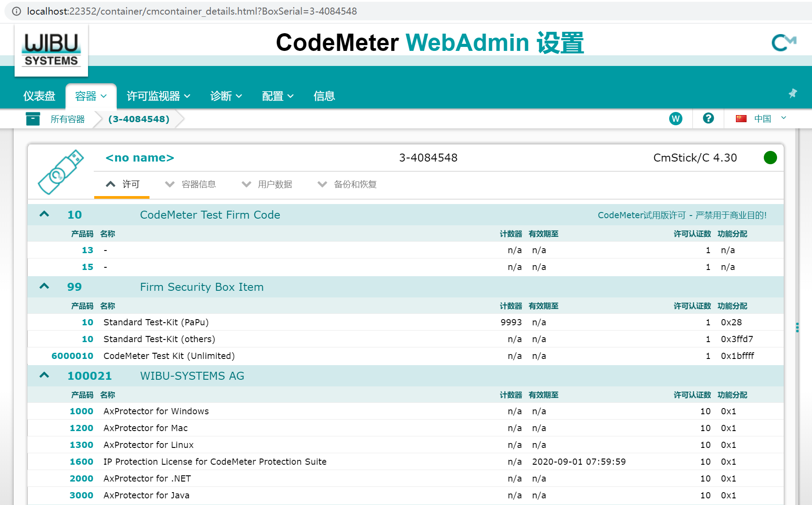Click CodeMeter Test Kit (Unlimited) name
The height and width of the screenshot is (505, 812).
(x=169, y=356)
